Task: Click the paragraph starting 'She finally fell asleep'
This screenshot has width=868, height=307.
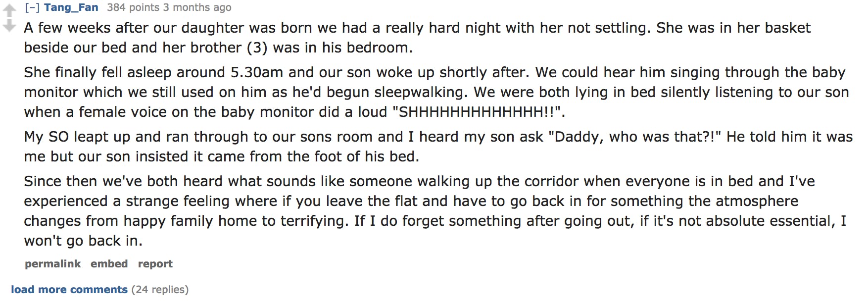Action: 436,92
